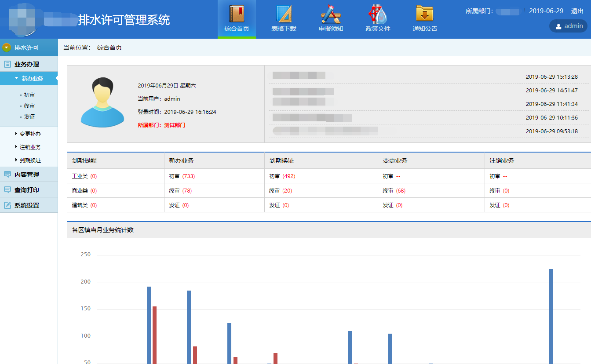The height and width of the screenshot is (364, 591).
Task: Expand the 注销业务 submenu
Action: coord(30,147)
